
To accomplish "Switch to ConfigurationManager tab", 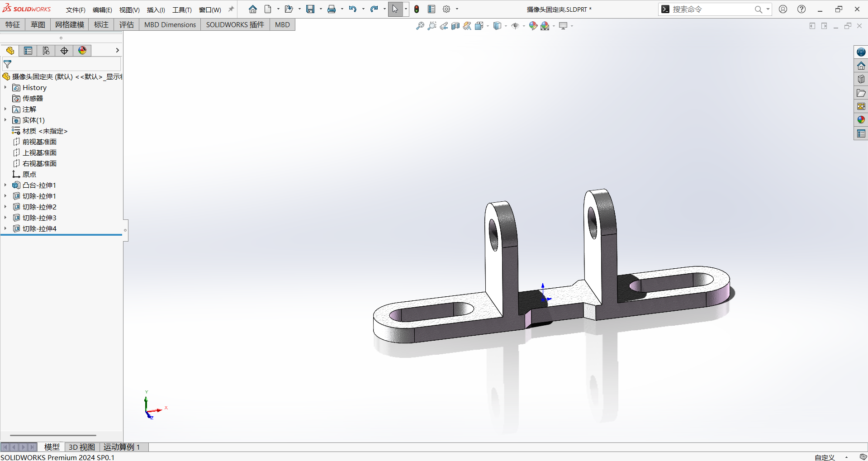I will tap(46, 51).
